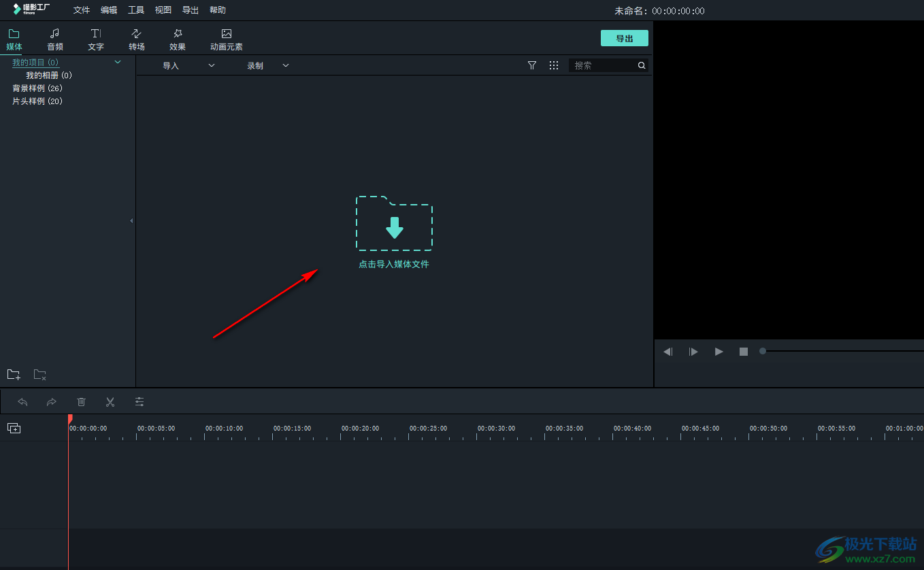Open the 帮助 menu
This screenshot has width=924, height=570.
pos(218,10)
